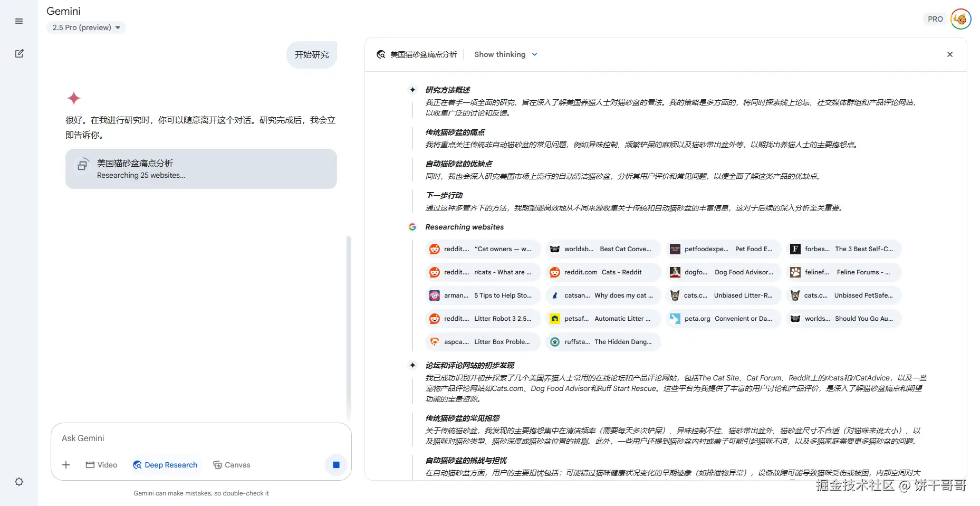The image size is (980, 506).
Task: Click the PRO badge
Action: point(935,19)
